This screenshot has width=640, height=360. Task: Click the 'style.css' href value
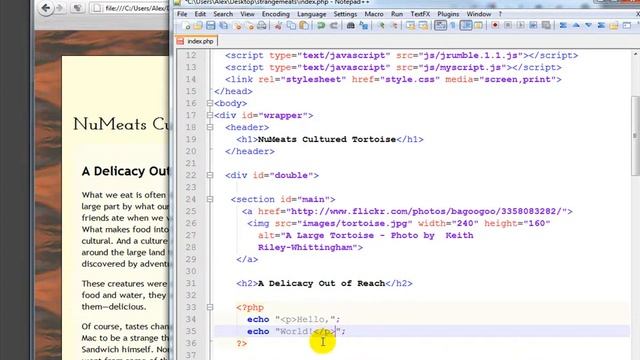coord(410,80)
